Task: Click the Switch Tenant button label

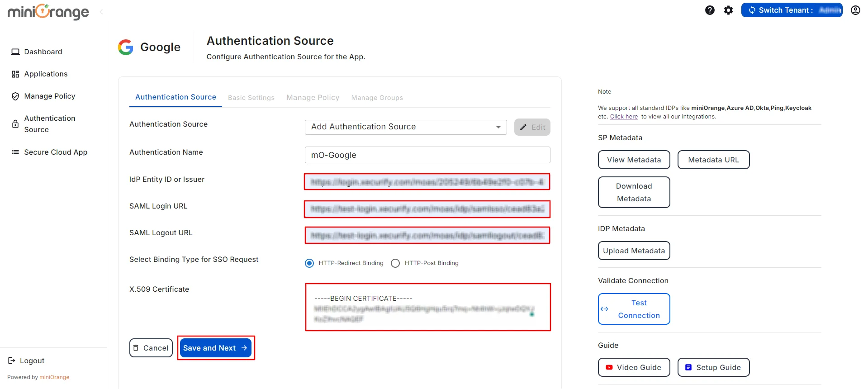Action: click(x=786, y=10)
